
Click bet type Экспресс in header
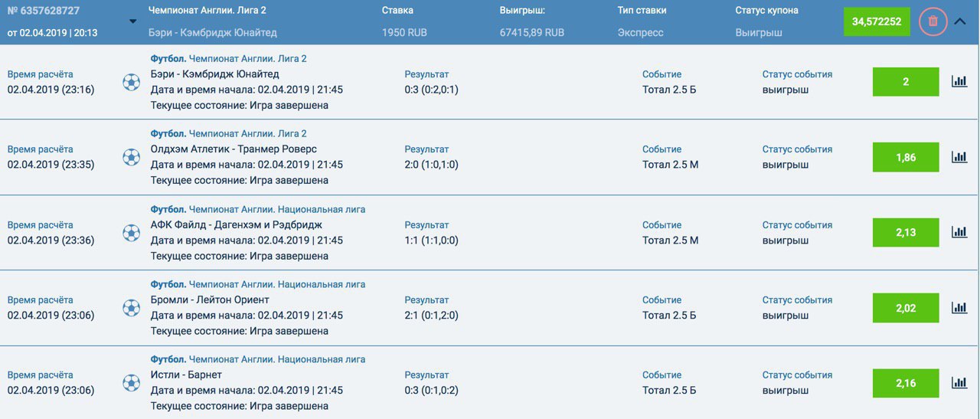[640, 33]
